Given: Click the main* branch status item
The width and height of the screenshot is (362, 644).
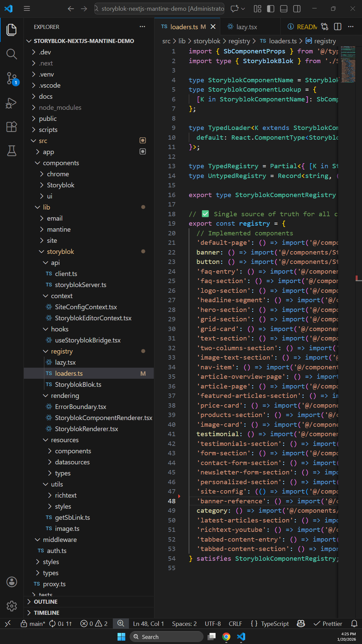Looking at the screenshot, I should pos(33,624).
